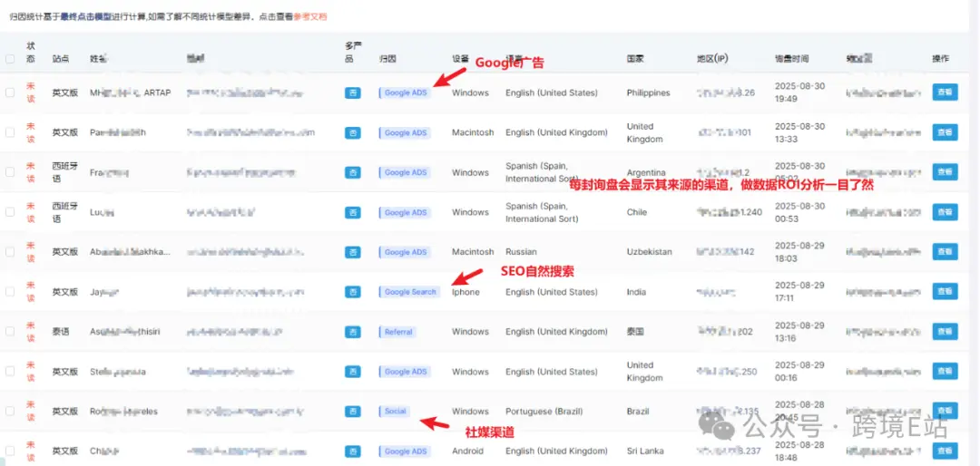Click the 泰语 site cell

[61, 332]
